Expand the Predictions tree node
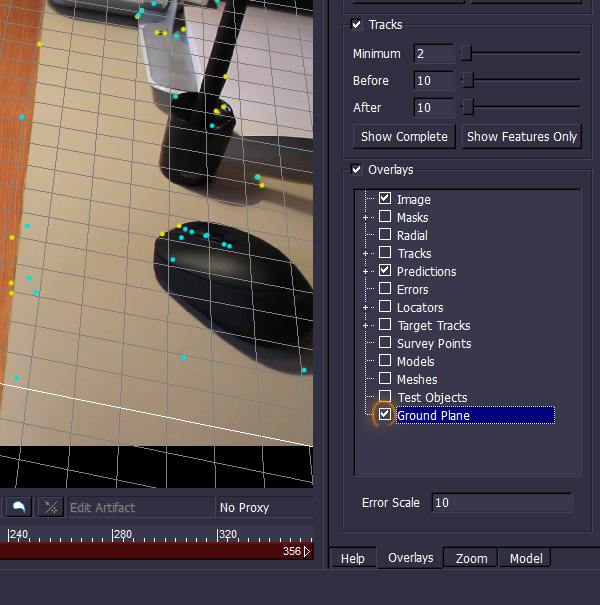Image resolution: width=600 pixels, height=605 pixels. (365, 272)
